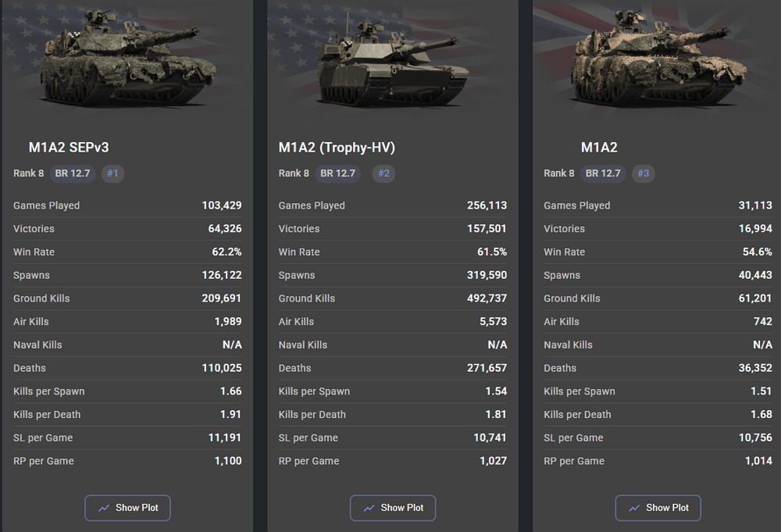Show plot for M1A2 SEPv3
Screen dimensions: 781x532
[x=127, y=508]
